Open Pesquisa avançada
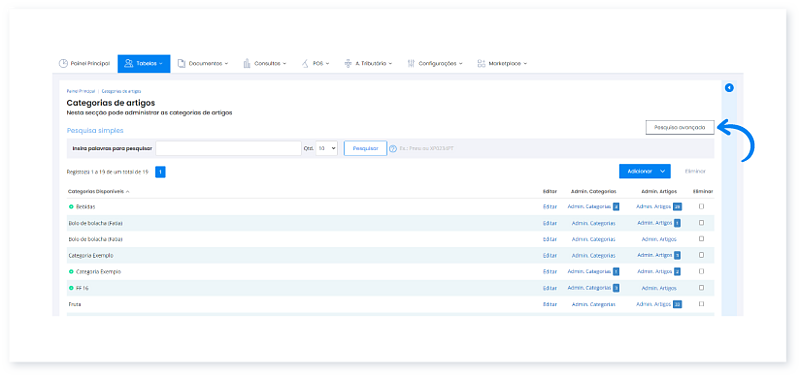The image size is (800, 376). (x=680, y=128)
